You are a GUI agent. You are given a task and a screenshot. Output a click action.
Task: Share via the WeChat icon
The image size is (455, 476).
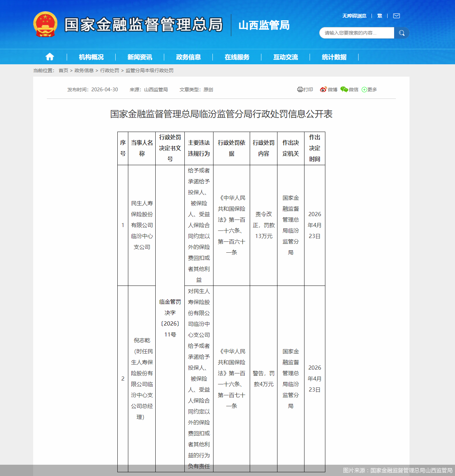(344, 90)
